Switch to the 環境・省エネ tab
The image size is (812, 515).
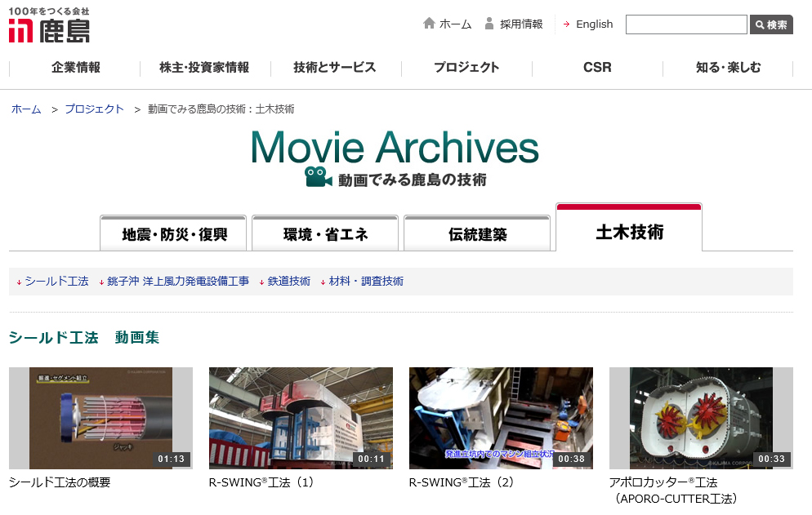[x=325, y=233]
